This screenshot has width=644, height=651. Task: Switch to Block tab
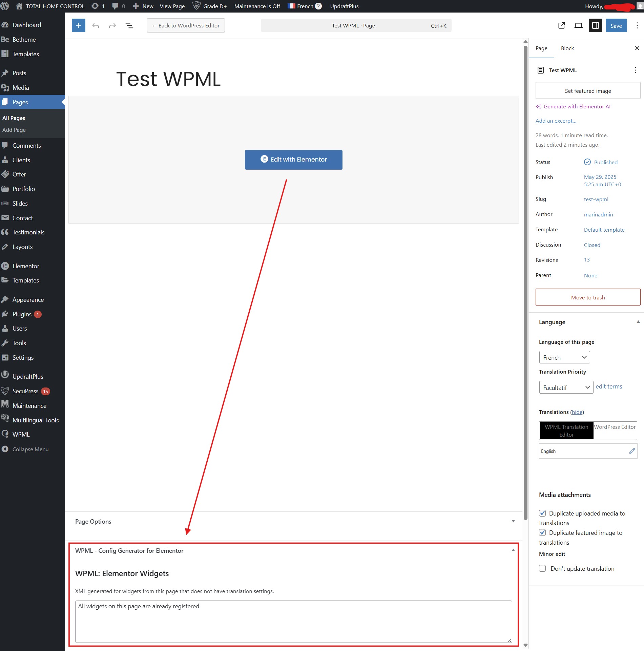567,48
